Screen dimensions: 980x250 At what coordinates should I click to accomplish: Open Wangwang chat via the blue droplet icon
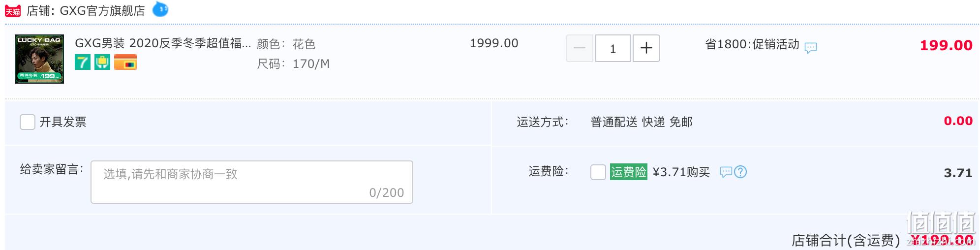(x=160, y=9)
